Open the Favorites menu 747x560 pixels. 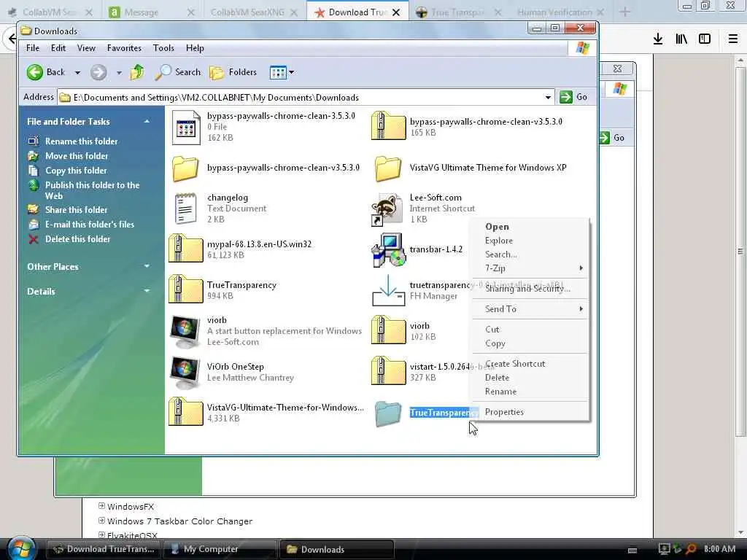click(124, 48)
